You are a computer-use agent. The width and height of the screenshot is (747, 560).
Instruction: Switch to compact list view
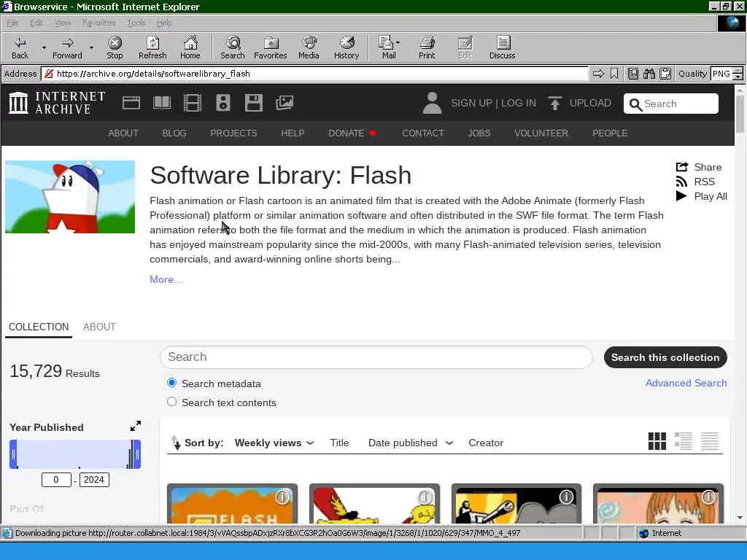(709, 441)
